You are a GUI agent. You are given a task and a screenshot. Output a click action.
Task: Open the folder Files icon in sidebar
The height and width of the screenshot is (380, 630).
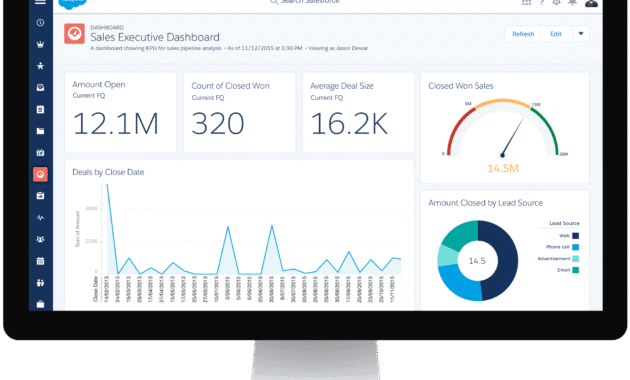(40, 131)
